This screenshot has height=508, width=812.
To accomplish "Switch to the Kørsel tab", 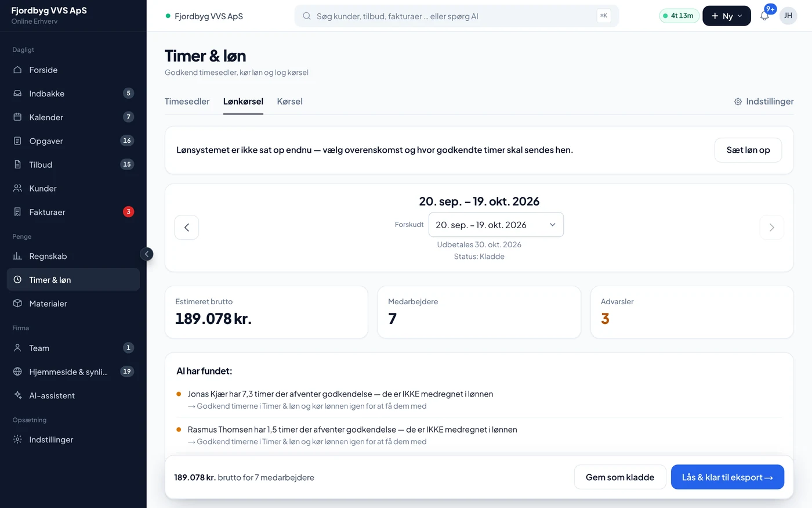I will coord(289,102).
